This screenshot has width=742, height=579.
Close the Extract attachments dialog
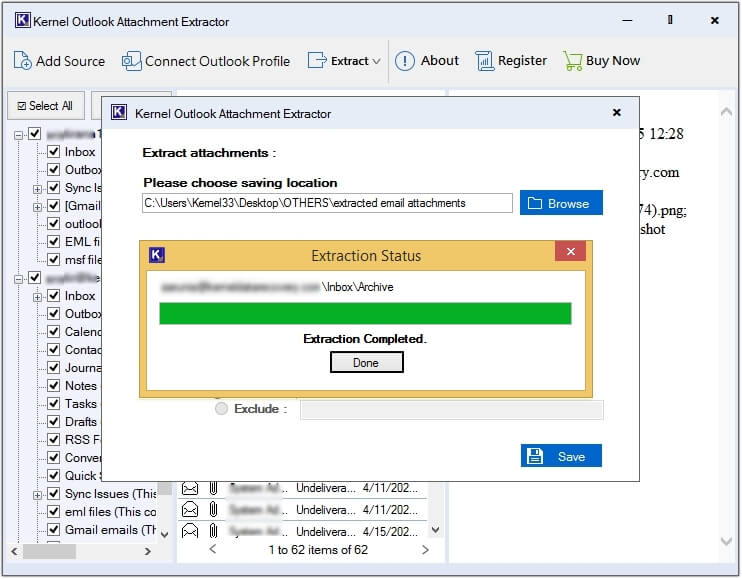617,113
